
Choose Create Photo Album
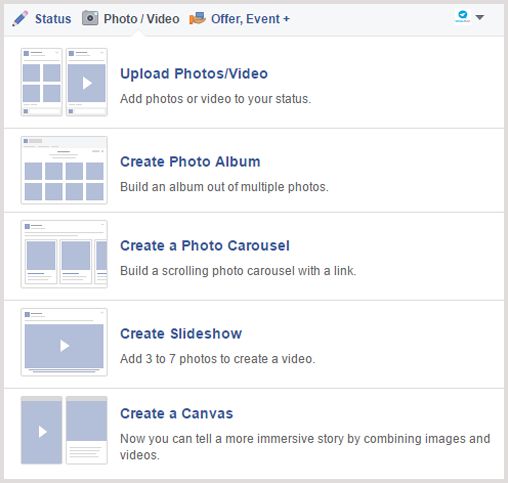click(190, 162)
